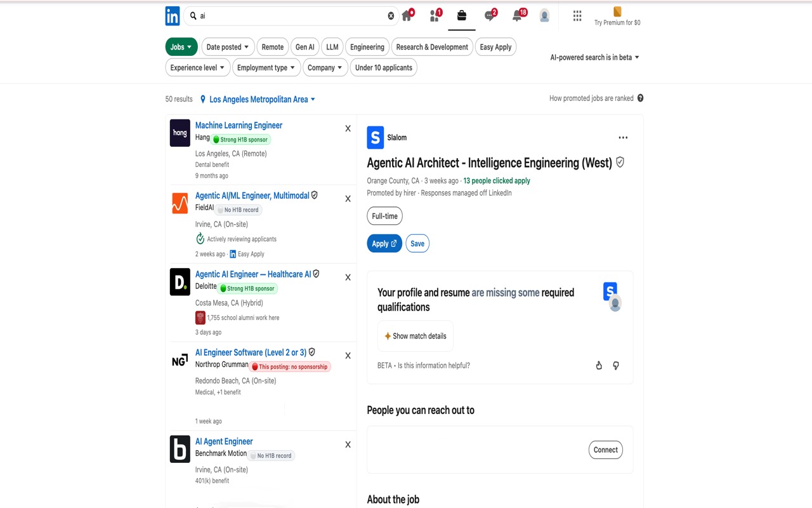This screenshot has height=508, width=812.
Task: Click the Slalom company name
Action: 397,137
